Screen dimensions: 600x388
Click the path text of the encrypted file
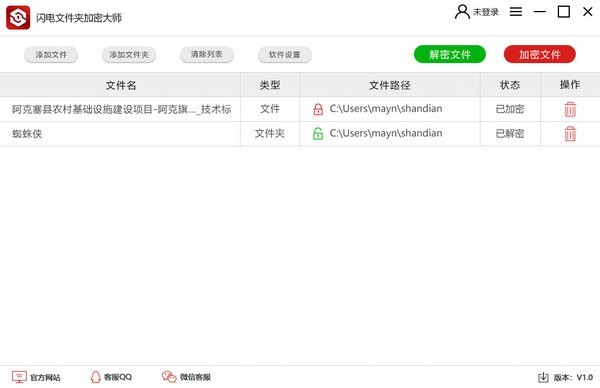(x=386, y=109)
